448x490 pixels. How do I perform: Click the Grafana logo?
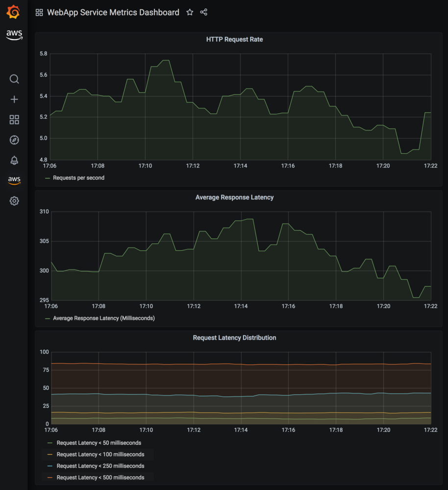pyautogui.click(x=14, y=11)
